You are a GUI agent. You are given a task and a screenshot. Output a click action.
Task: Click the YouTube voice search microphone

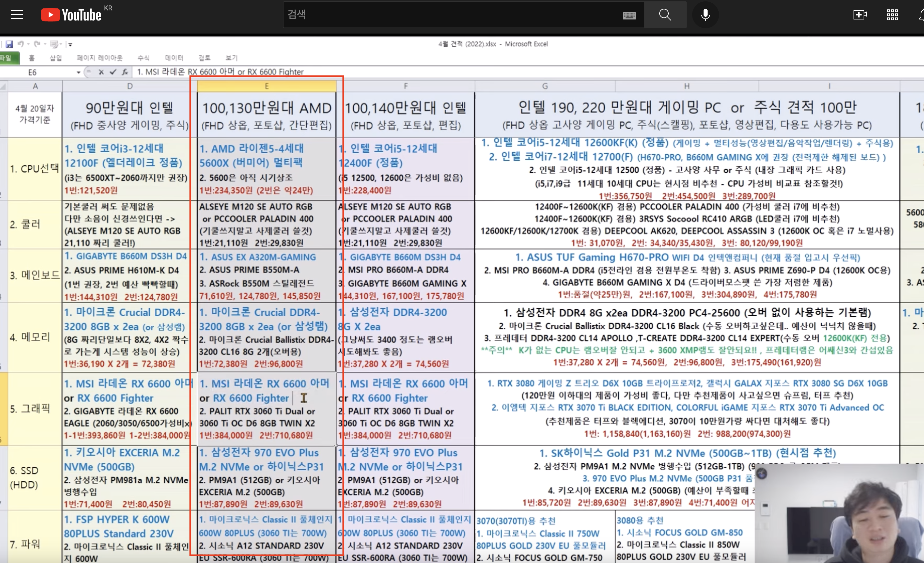(705, 15)
